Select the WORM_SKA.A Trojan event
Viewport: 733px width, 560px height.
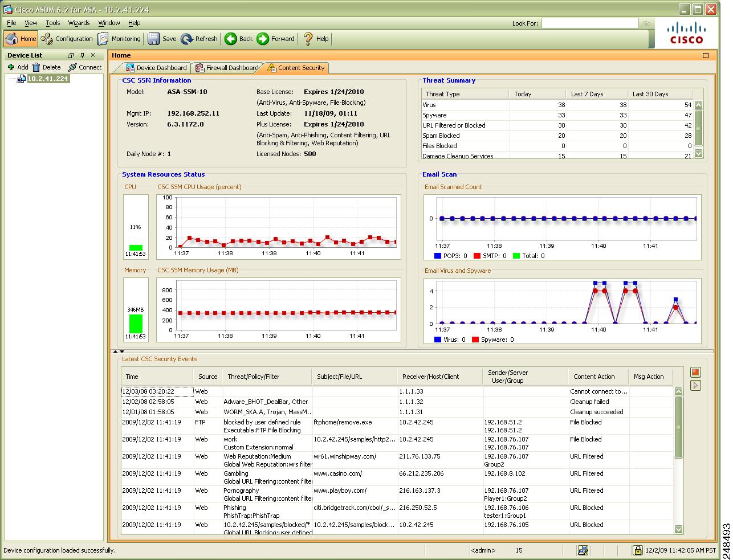[x=397, y=412]
